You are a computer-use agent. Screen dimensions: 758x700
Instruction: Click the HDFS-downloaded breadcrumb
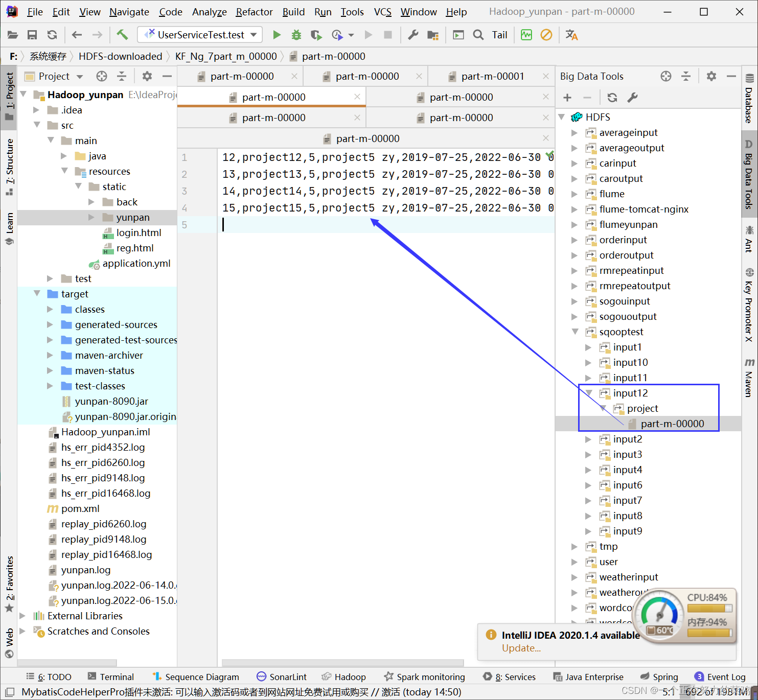point(120,56)
